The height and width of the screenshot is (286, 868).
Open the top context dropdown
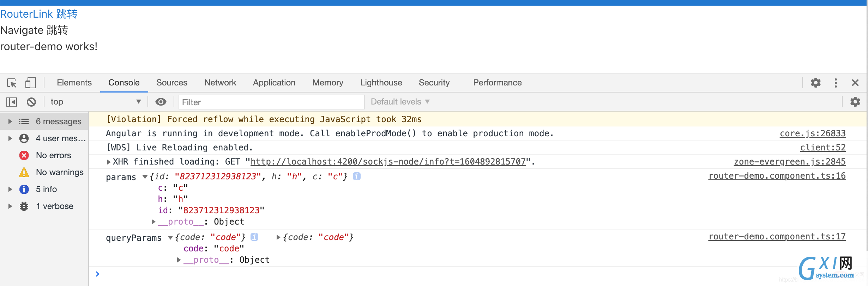point(96,102)
